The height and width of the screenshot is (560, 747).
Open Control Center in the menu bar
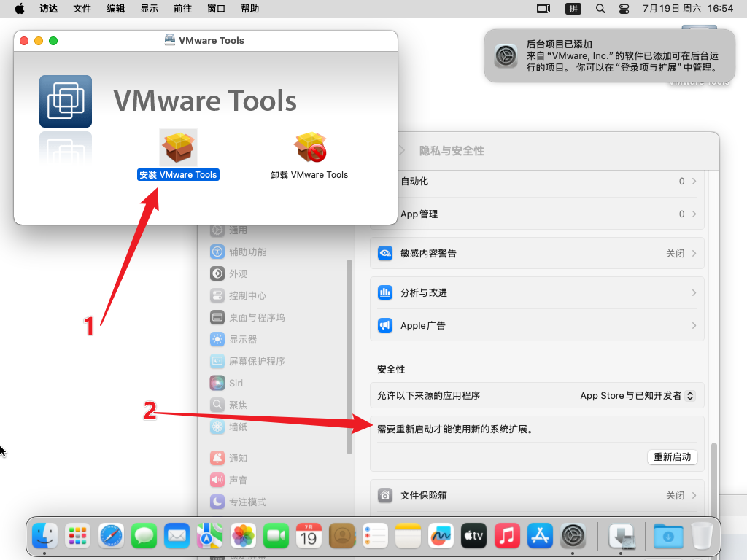tap(624, 9)
